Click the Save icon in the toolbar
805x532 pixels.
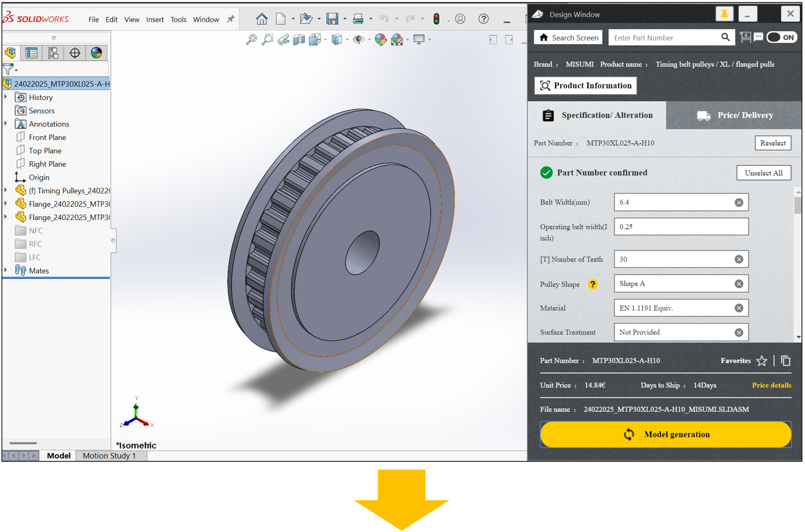(x=332, y=19)
